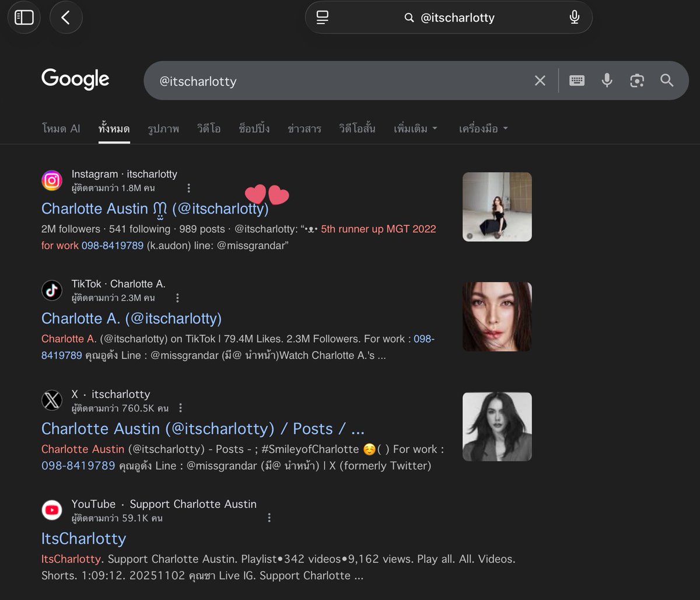Open more options for X result
This screenshot has height=600, width=700.
point(180,407)
